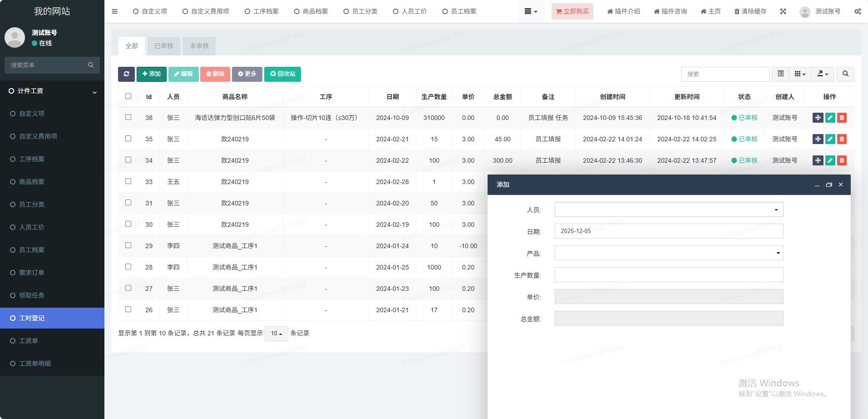868x419 pixels.
Task: Open the 产品 dropdown in add dialog
Action: click(x=669, y=253)
